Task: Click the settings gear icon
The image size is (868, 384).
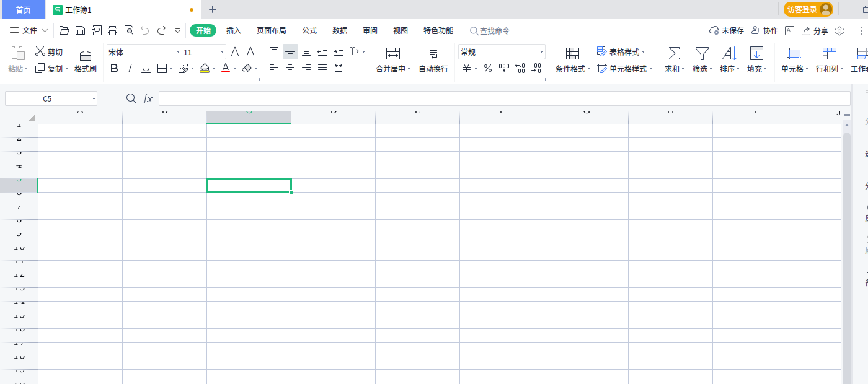Action: click(840, 30)
